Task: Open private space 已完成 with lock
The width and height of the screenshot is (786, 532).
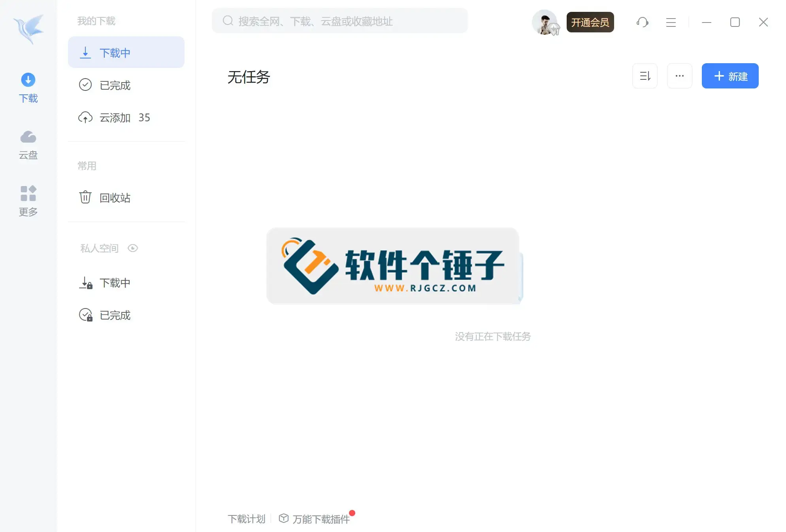Action: pos(126,315)
